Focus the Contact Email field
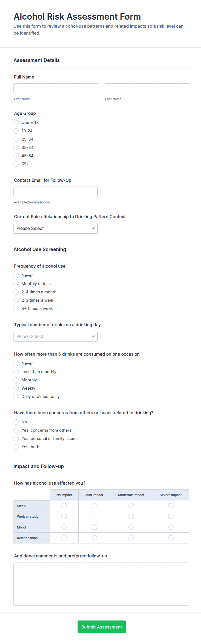This screenshot has width=201, height=644. click(x=56, y=192)
